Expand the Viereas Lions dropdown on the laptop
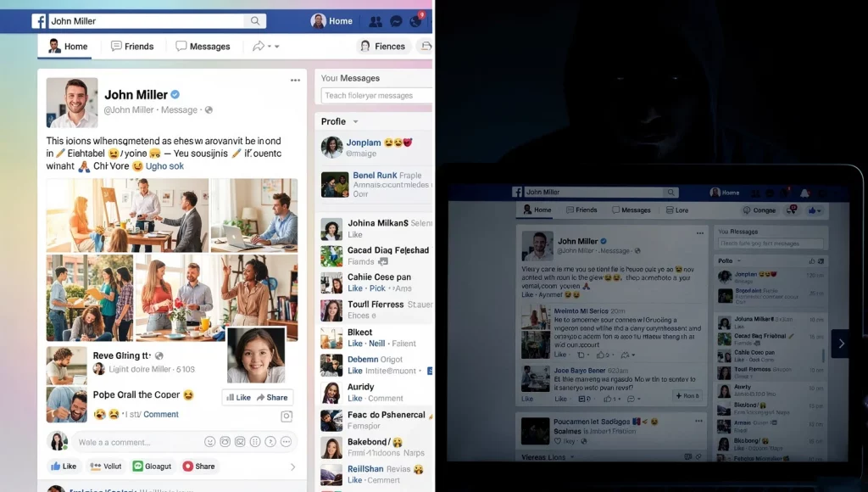 pos(572,458)
